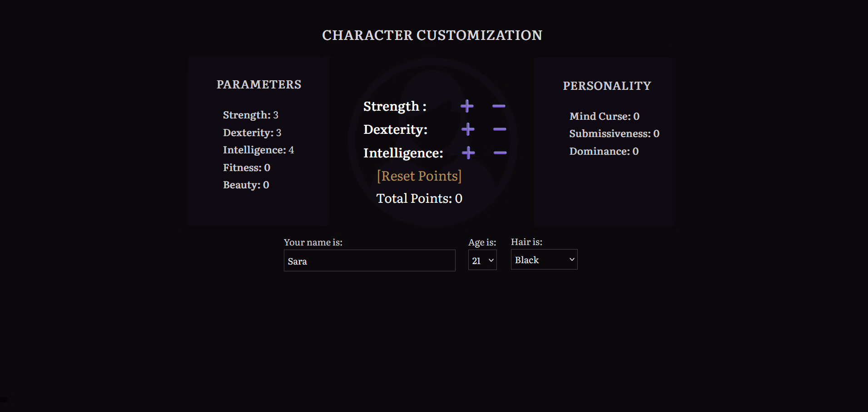This screenshot has width=868, height=412.
Task: Decrease Dexterity with the minus icon
Action: (500, 129)
